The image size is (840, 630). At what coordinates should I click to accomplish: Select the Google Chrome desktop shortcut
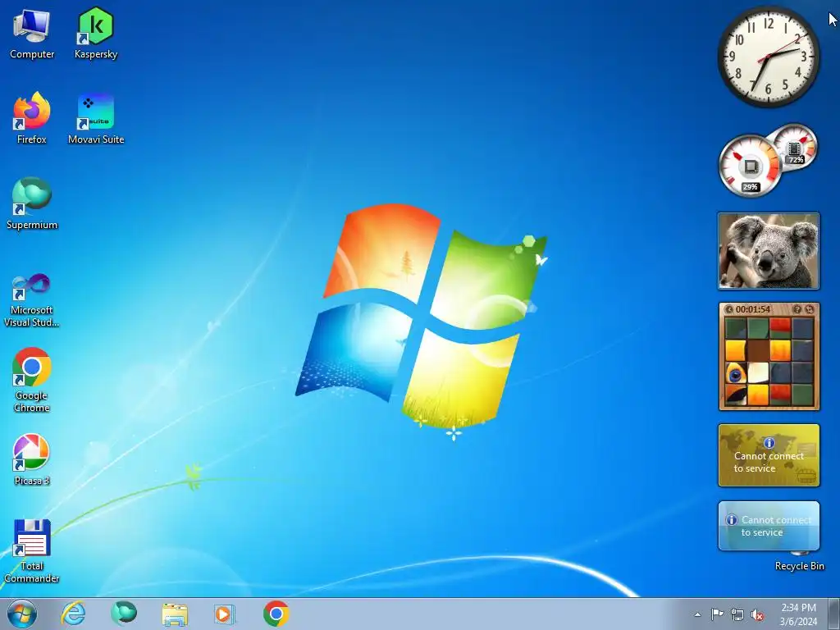pyautogui.click(x=32, y=380)
